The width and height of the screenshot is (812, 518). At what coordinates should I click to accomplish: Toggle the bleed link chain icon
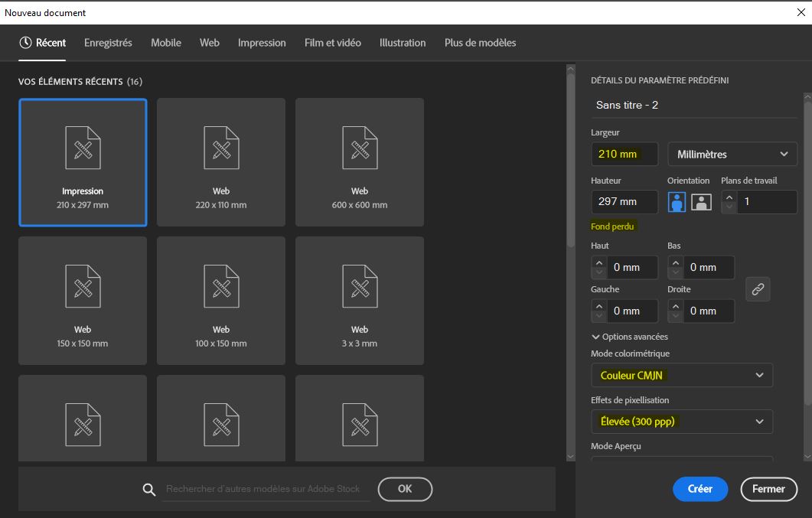pyautogui.click(x=758, y=289)
